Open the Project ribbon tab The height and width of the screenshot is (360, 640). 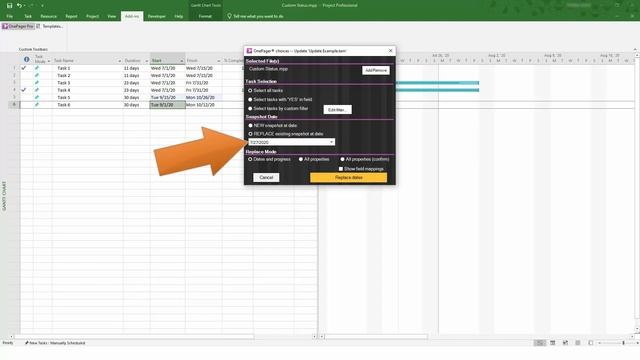[92, 16]
